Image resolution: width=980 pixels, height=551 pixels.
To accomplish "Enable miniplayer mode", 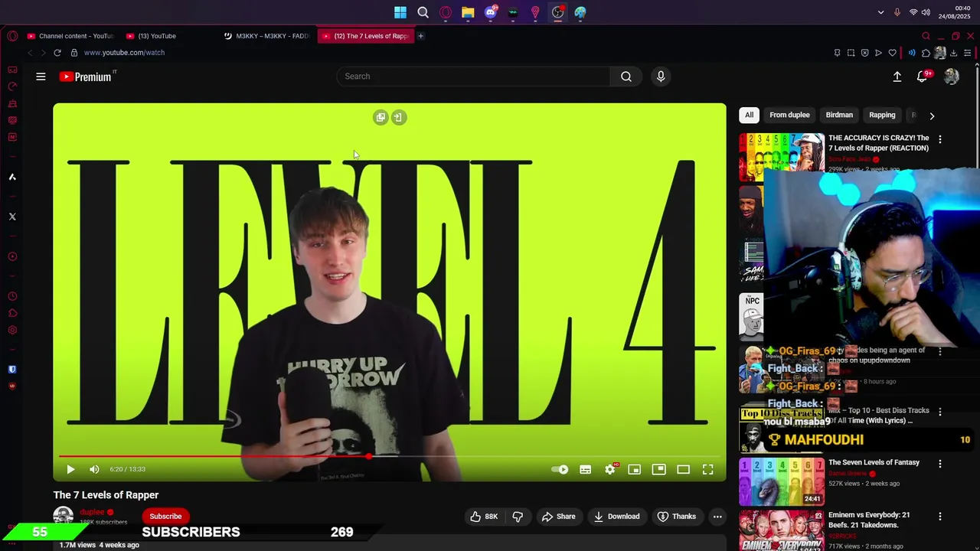I will 635,469.
